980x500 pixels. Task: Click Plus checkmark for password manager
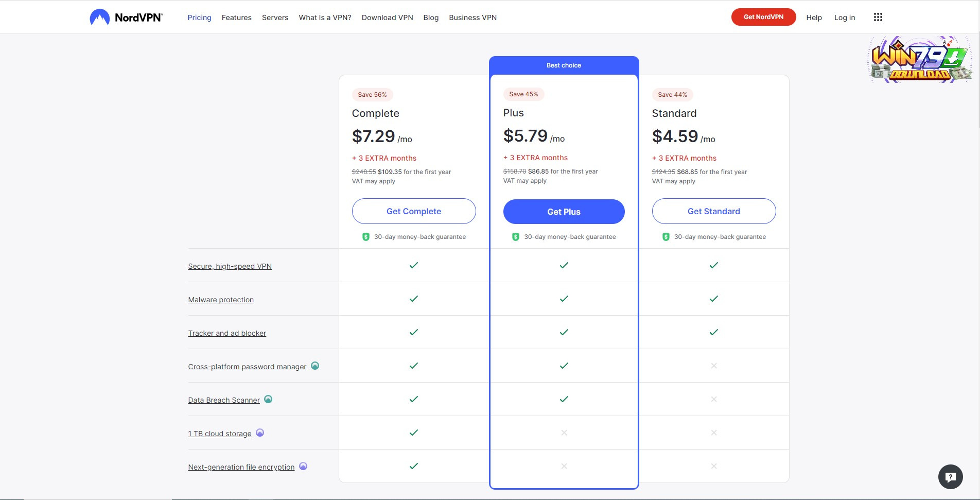[x=564, y=366]
